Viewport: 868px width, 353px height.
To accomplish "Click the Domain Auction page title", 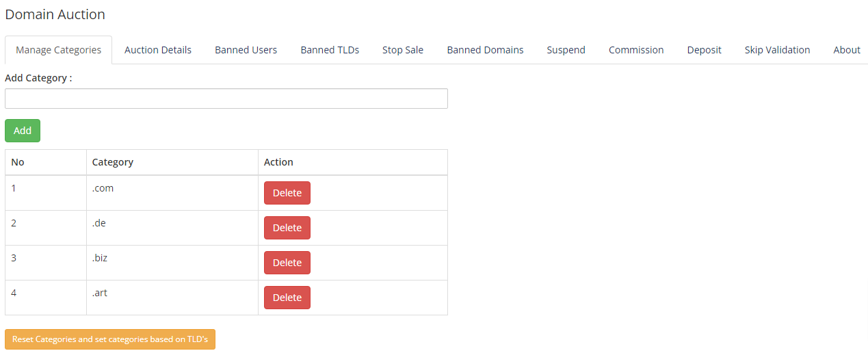I will (x=55, y=14).
